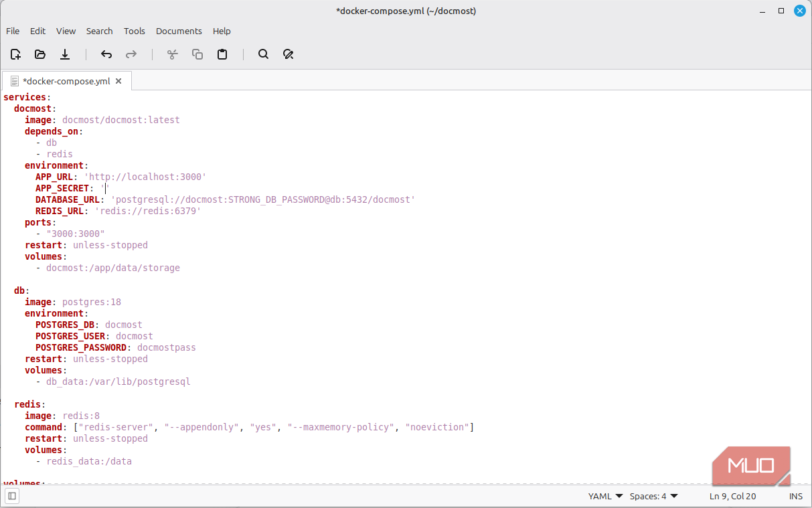
Task: Close the docker-compose.yml tab
Action: (x=118, y=81)
